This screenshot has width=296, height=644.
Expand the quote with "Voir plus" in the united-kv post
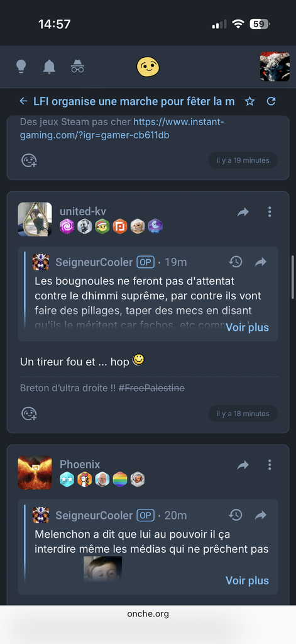(247, 327)
